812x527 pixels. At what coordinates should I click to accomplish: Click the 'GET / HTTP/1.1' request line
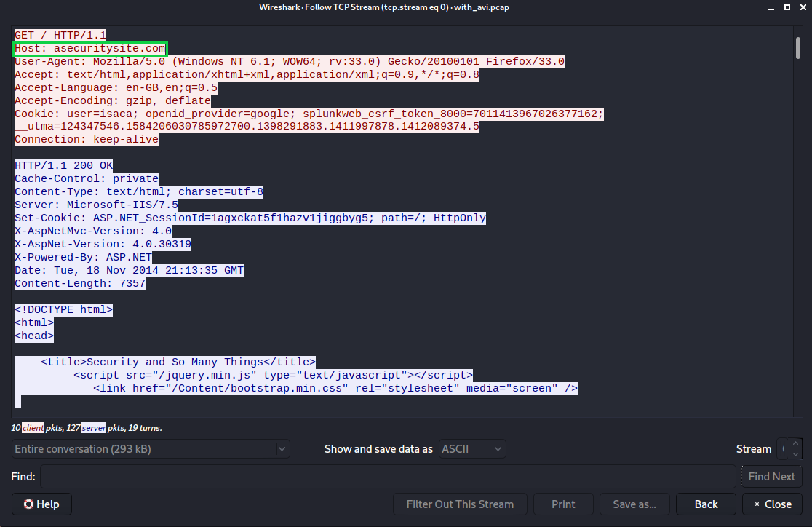(x=60, y=35)
